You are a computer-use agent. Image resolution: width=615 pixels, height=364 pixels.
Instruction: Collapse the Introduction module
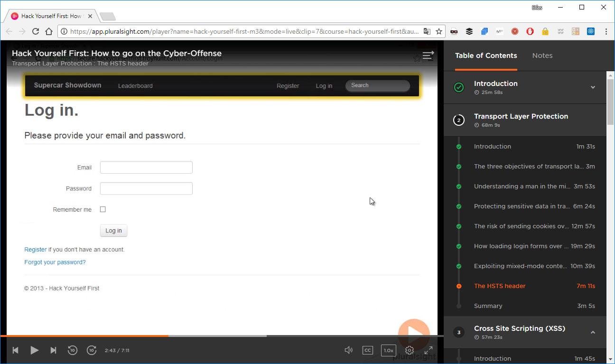point(593,87)
